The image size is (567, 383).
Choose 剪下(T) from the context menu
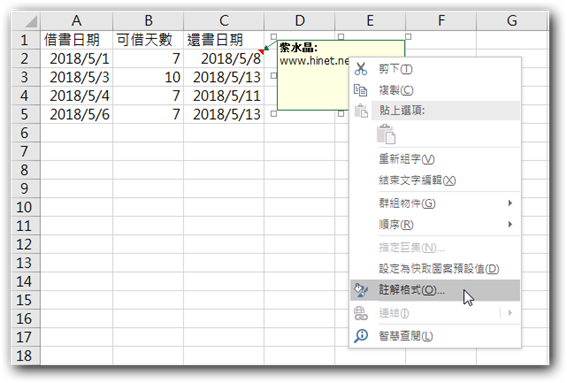[x=435, y=69]
